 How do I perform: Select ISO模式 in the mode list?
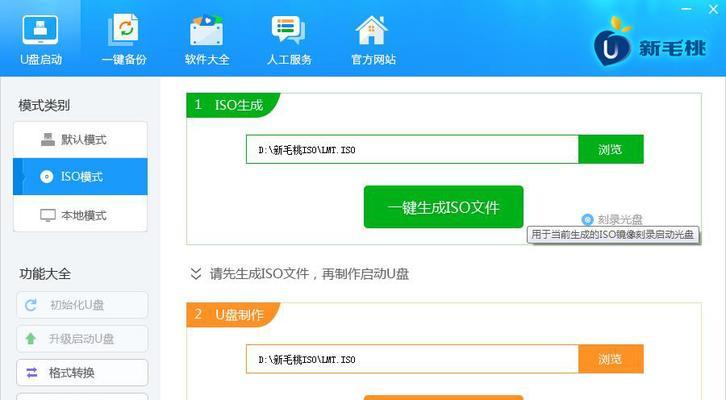point(81,176)
